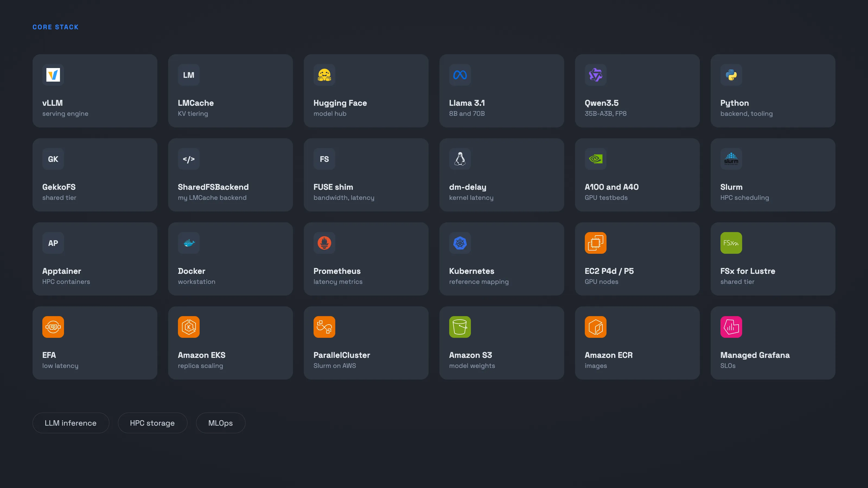
Task: Click the vLLM title text
Action: (53, 103)
